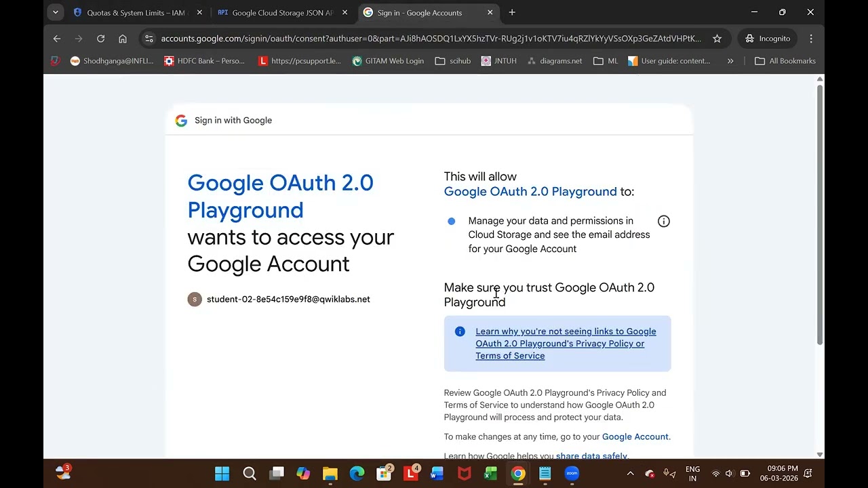Open Windows Start menu
Screen dimensions: 868x488
point(222,474)
